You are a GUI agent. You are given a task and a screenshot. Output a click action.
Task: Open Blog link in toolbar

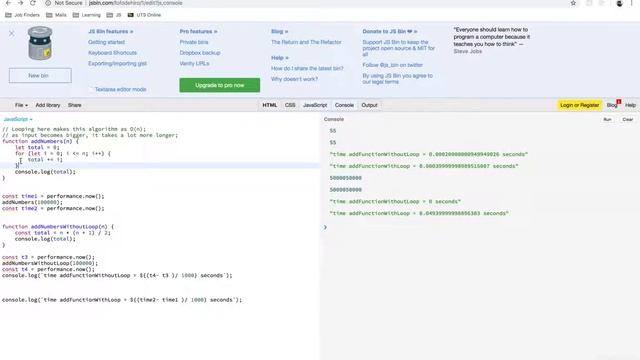coord(612,105)
